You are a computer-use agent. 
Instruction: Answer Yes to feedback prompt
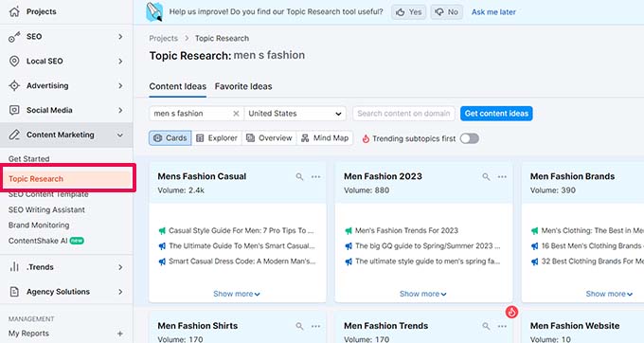409,12
